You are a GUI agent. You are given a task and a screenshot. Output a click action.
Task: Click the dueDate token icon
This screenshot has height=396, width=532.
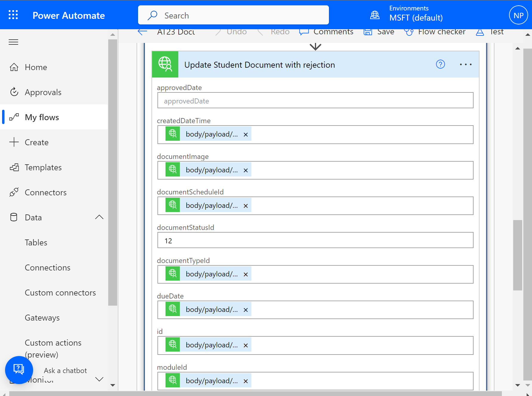[173, 309]
